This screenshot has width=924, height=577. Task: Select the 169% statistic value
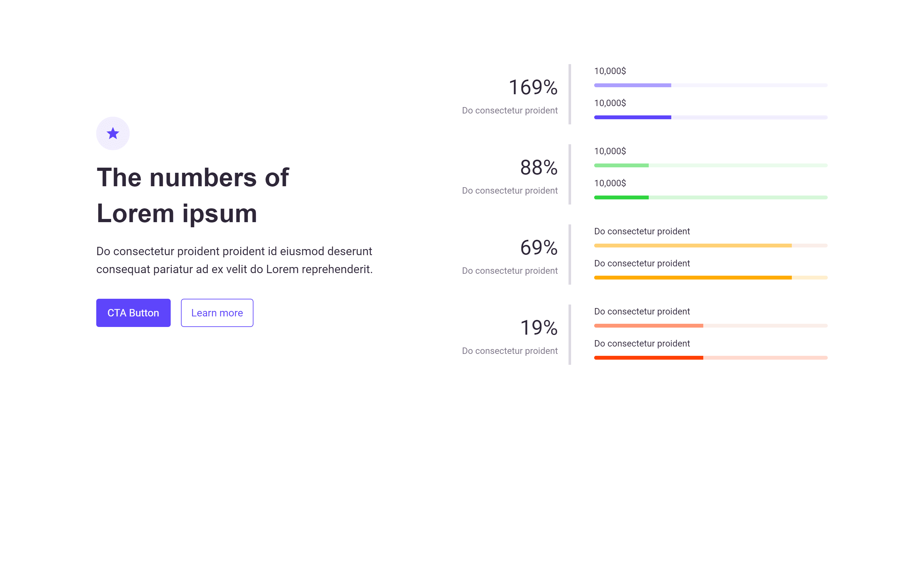point(533,88)
